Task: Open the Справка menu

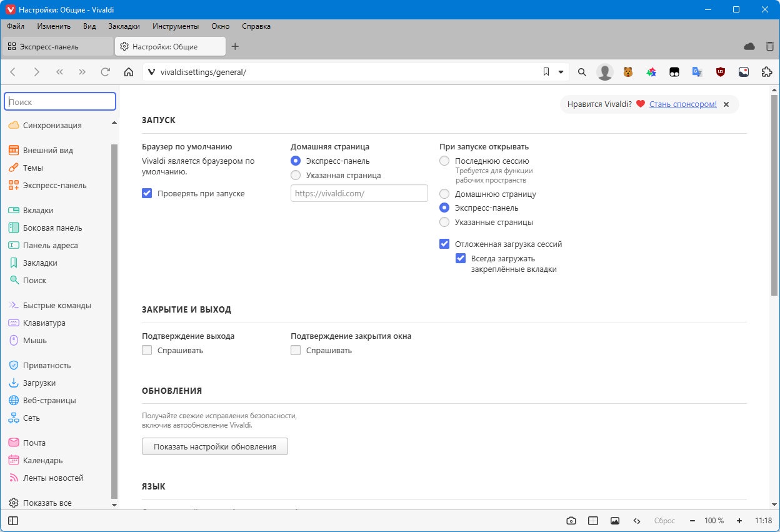Action: tap(256, 26)
